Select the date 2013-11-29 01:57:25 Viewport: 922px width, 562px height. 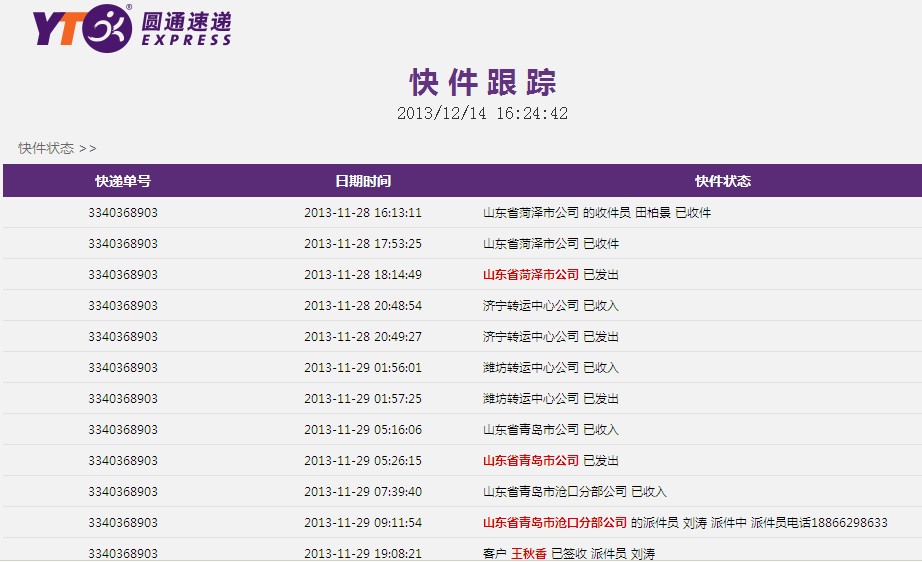[363, 399]
